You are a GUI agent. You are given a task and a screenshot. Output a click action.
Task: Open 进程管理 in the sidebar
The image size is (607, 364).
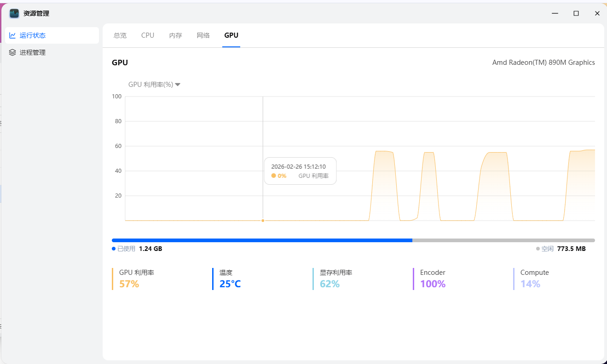pos(32,52)
